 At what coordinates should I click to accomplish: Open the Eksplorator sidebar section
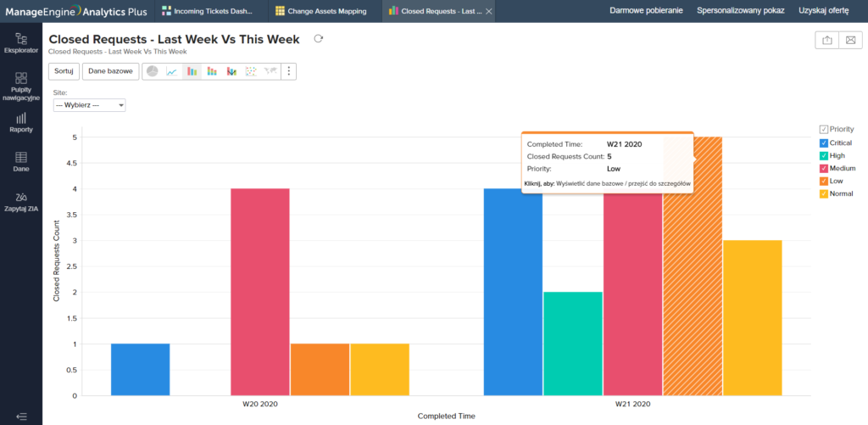pyautogui.click(x=21, y=43)
